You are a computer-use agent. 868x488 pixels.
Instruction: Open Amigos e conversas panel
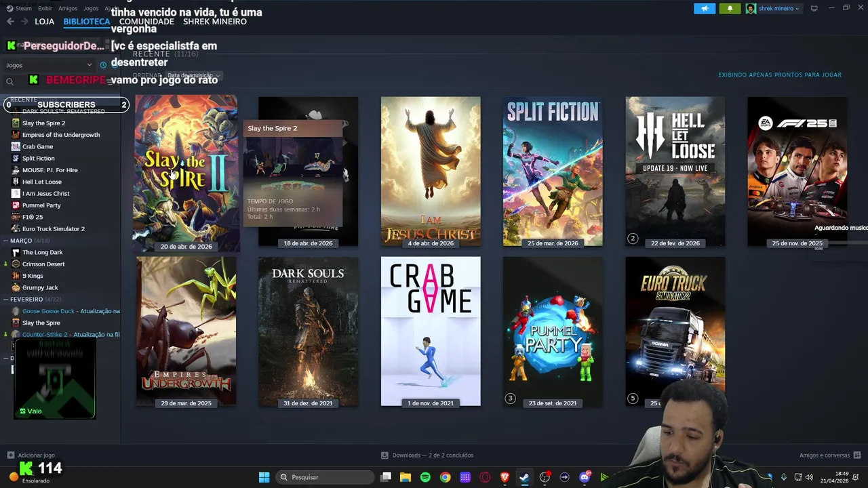(830, 455)
